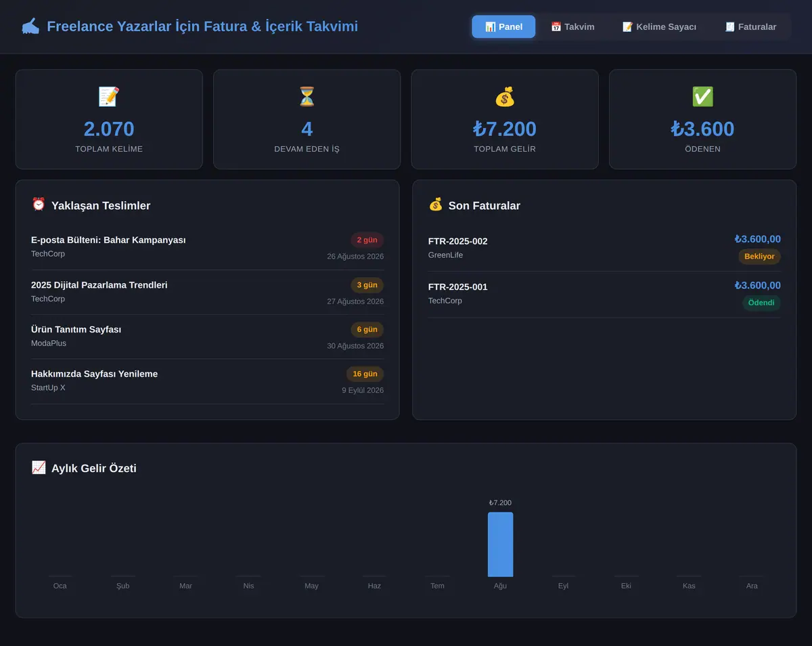Screen dimensions: 812x646
Task: Click the Bekliyor status badge
Action: (759, 257)
